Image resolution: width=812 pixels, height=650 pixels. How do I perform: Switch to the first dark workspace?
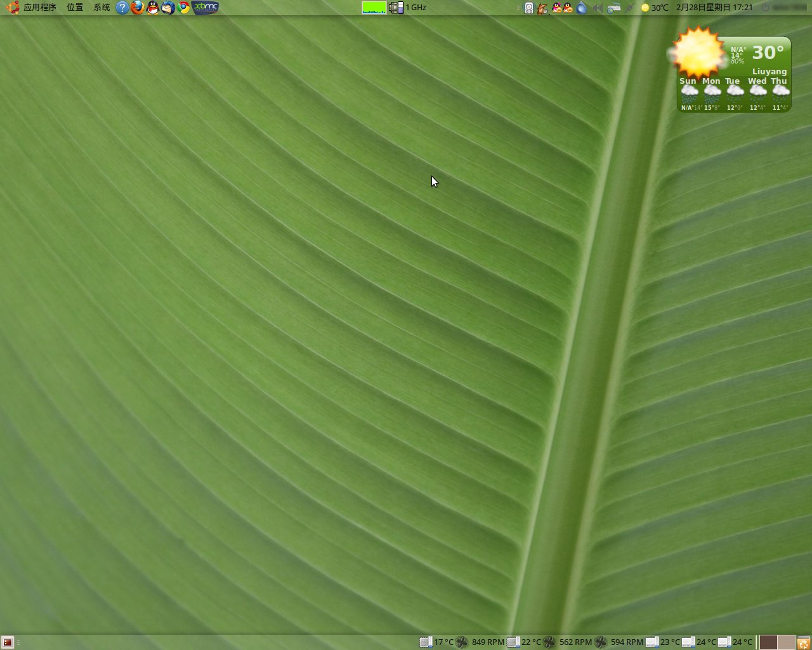click(x=768, y=642)
